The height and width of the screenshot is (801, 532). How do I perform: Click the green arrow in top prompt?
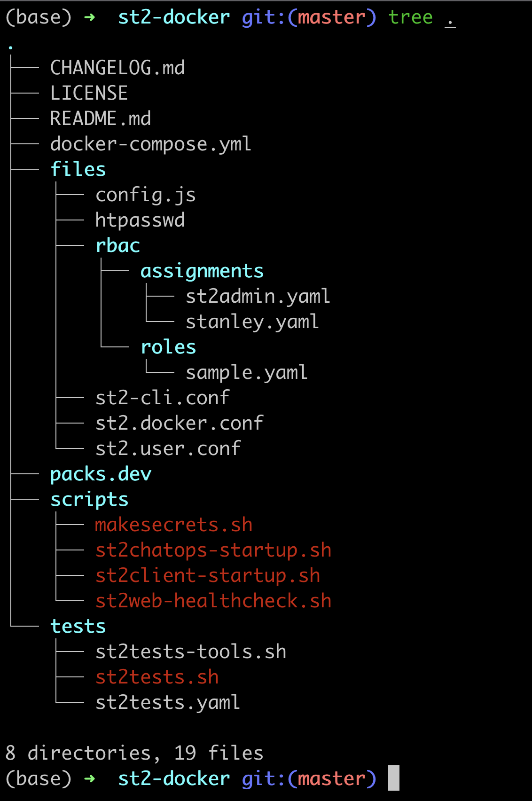pyautogui.click(x=89, y=17)
